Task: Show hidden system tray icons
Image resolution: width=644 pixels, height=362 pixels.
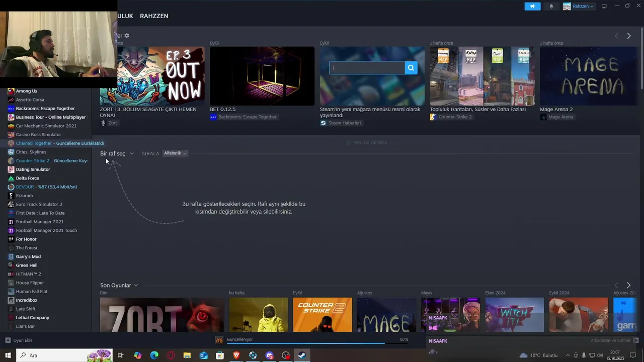Action: pyautogui.click(x=568, y=355)
